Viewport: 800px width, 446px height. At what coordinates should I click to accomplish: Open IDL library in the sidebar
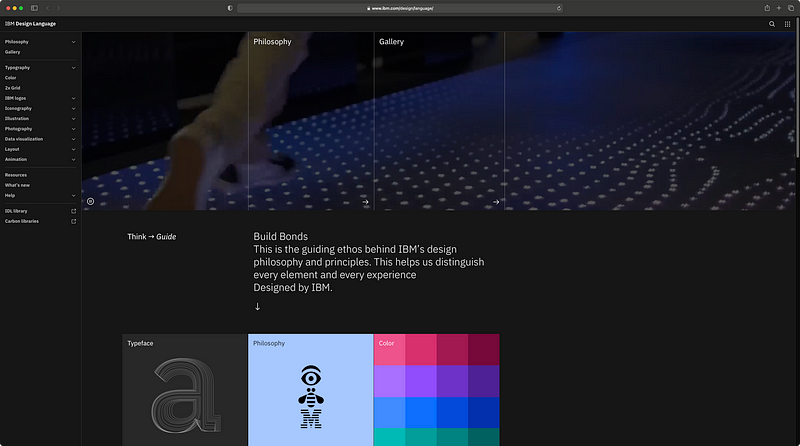coord(16,211)
